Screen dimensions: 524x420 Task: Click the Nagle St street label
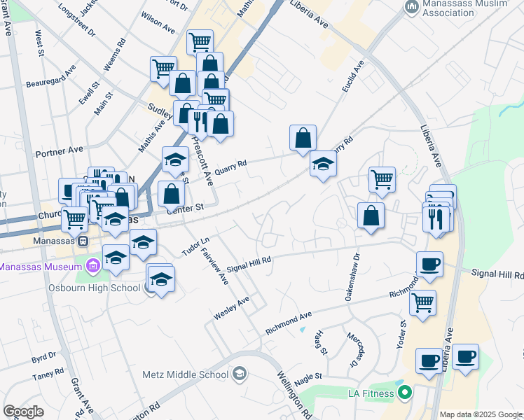coord(308,379)
